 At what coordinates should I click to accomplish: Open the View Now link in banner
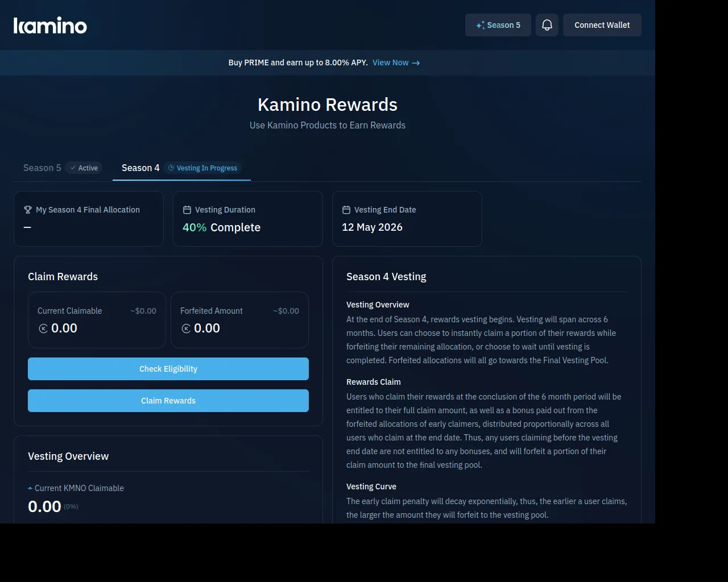pos(391,63)
